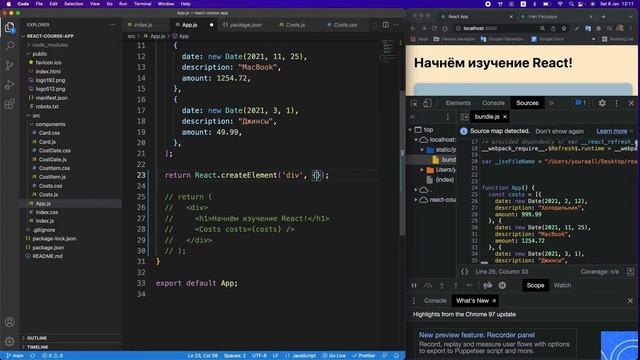Click the Step into debugger button
640x360 pixels.
[x=442, y=285]
